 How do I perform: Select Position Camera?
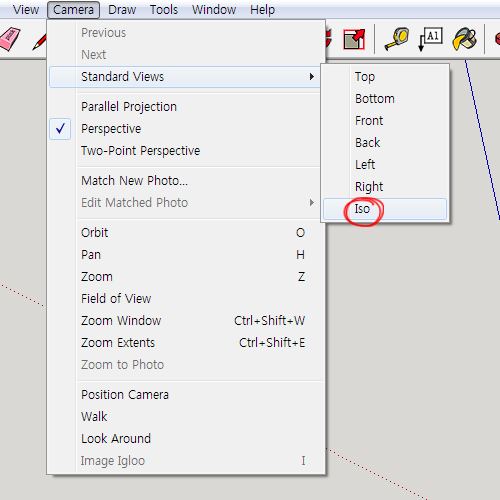pyautogui.click(x=185, y=395)
